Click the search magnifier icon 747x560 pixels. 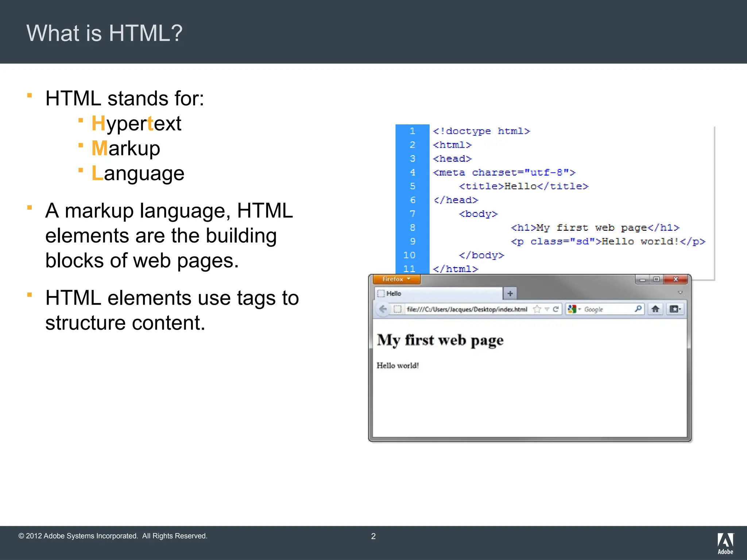click(x=638, y=309)
